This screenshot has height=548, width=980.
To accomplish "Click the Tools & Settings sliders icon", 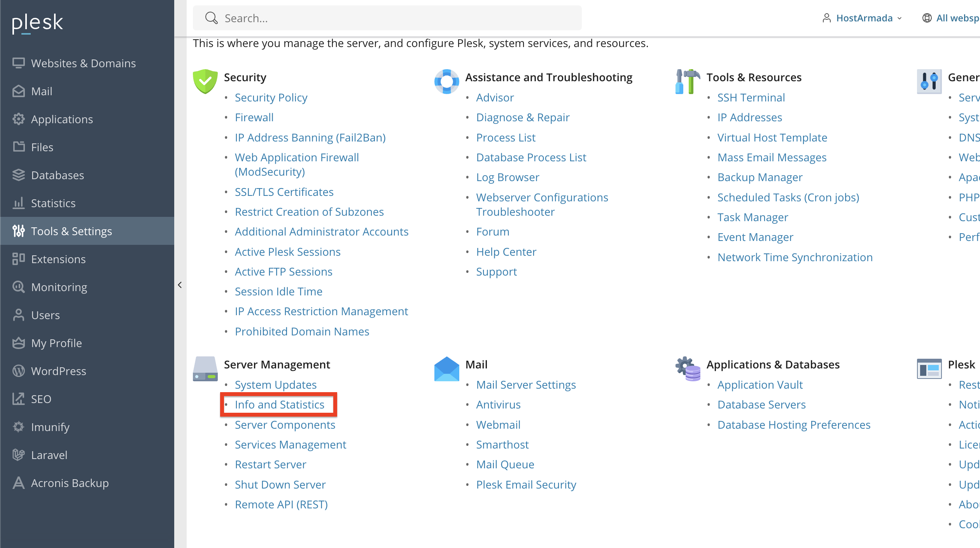I will point(18,231).
